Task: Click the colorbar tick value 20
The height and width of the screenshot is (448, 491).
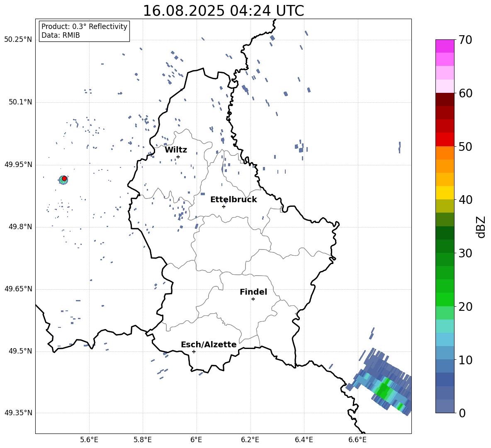Action: point(465,307)
